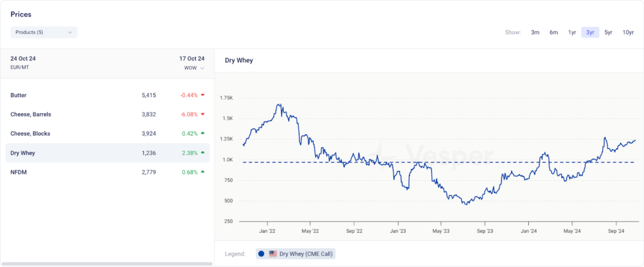The height and width of the screenshot is (267, 644).
Task: Click the green up arrow for Dry Whey
Action: (x=203, y=153)
